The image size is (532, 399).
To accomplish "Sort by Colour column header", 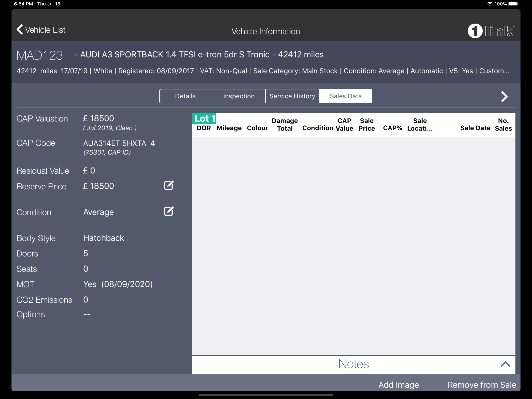I will tap(257, 128).
